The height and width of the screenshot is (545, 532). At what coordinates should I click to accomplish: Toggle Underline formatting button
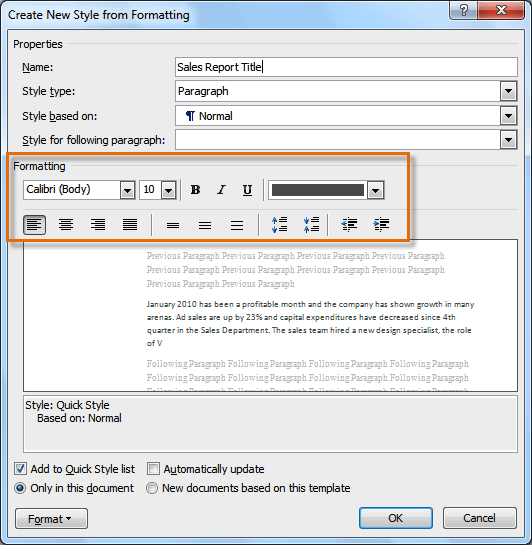point(247,190)
